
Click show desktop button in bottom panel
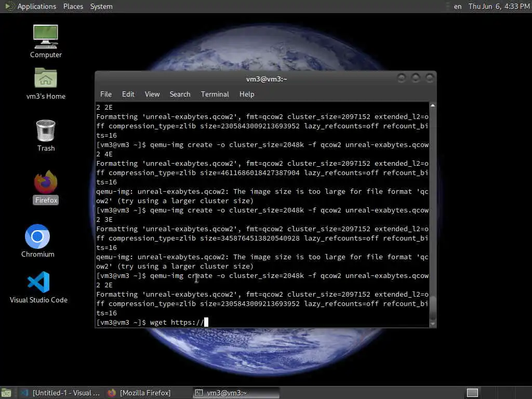point(6,393)
